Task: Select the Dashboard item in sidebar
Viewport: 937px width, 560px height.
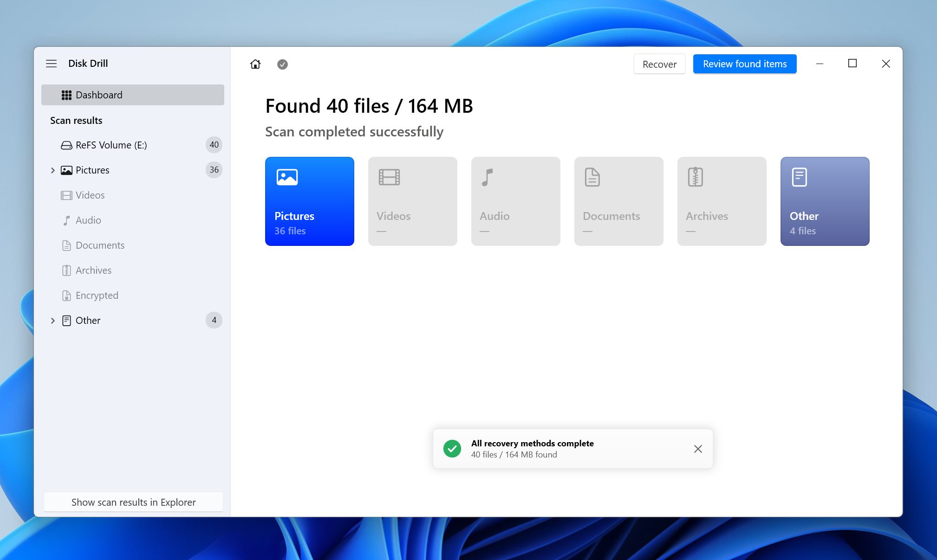Action: 133,95
